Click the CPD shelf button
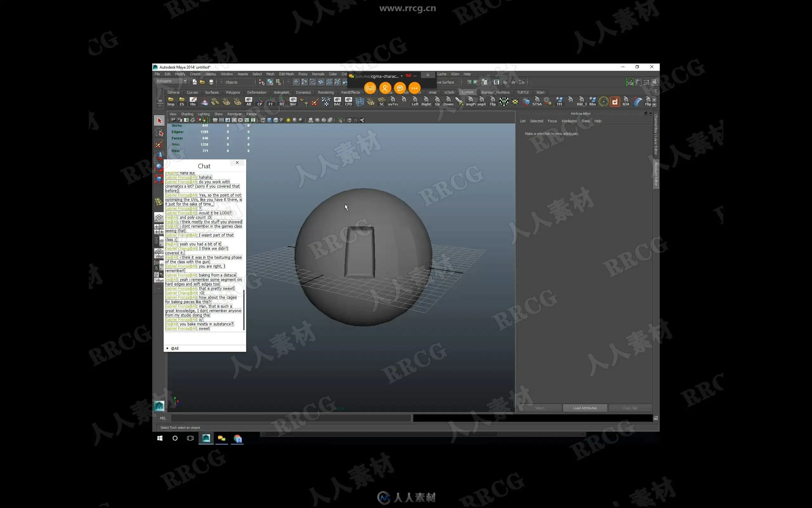Viewport: 812px width, 508px height. 349,102
